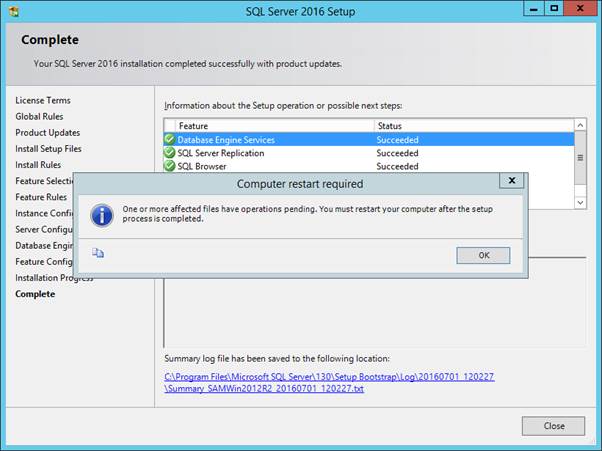Open the summary log file link
This screenshot has height=451, width=602.
(x=329, y=382)
